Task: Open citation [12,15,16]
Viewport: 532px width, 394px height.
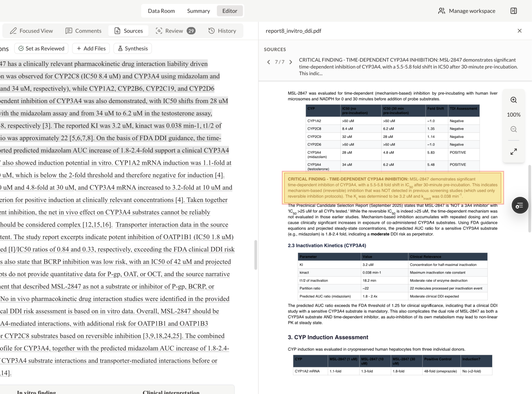Action: coord(97,225)
